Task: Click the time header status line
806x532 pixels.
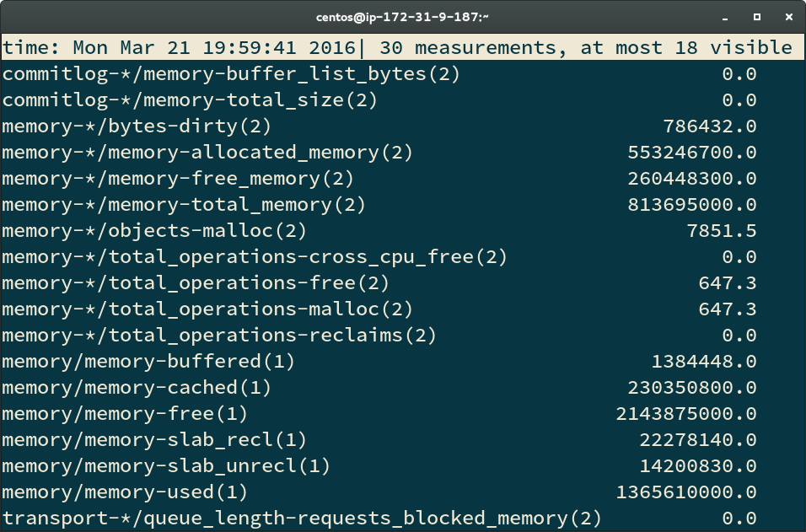Action: click(x=396, y=47)
